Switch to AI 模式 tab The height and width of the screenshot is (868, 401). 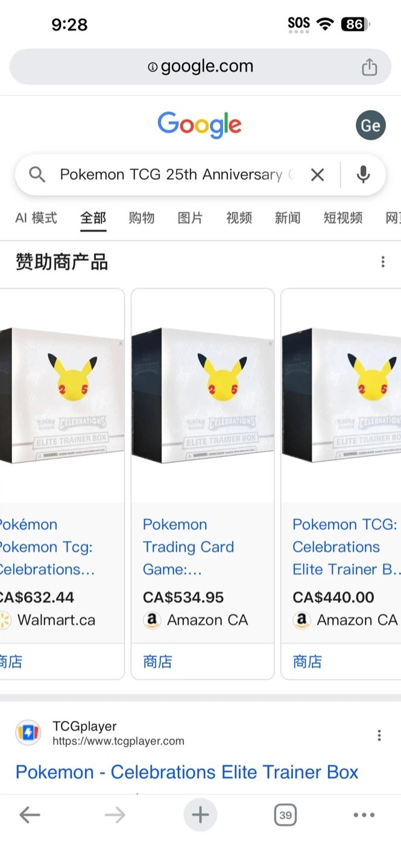click(x=36, y=218)
